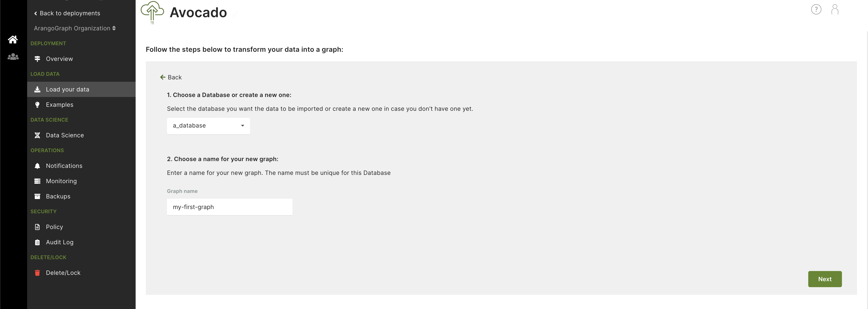Click the Delete/Lock trash icon
The width and height of the screenshot is (868, 309).
click(x=36, y=272)
